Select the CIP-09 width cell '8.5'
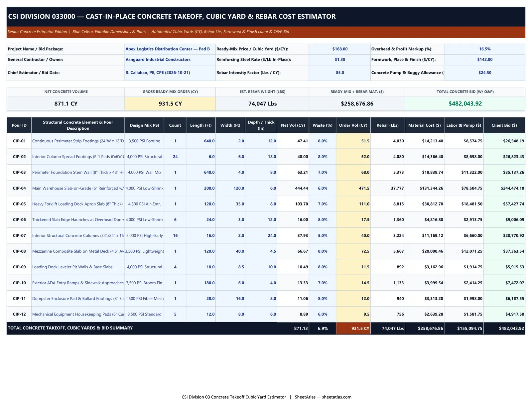This screenshot has height=406, width=532. click(x=230, y=267)
